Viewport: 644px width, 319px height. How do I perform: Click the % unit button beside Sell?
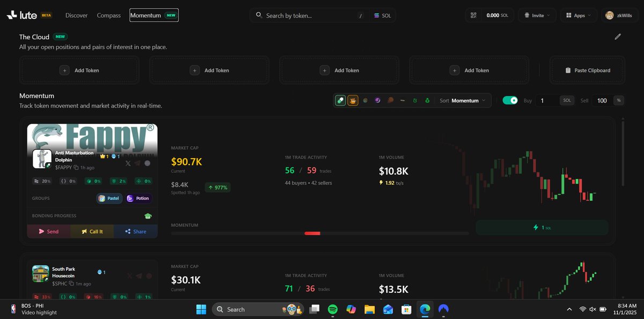tap(619, 100)
